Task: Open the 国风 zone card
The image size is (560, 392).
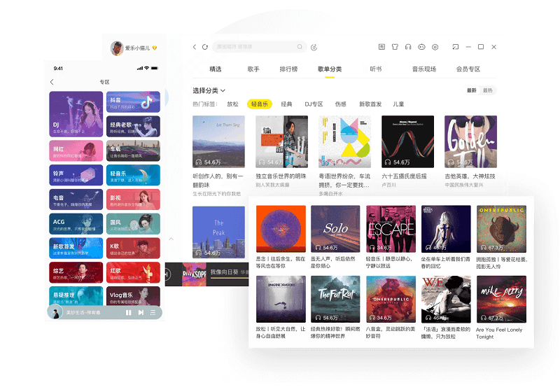Action: pyautogui.click(x=133, y=223)
